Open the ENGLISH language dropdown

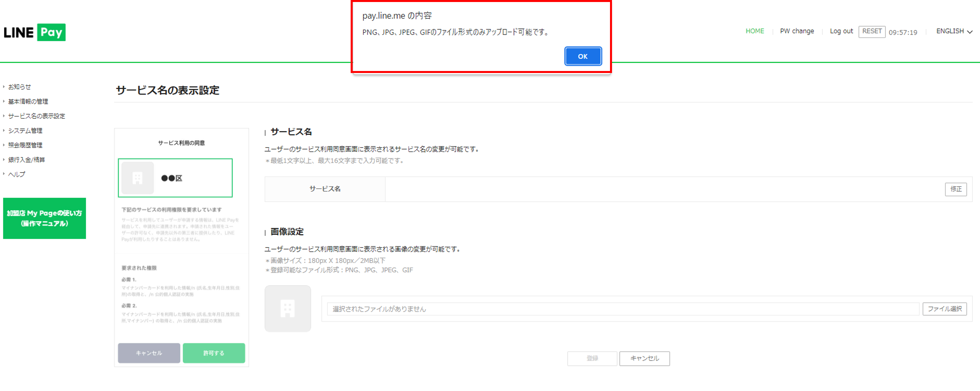pyautogui.click(x=954, y=31)
